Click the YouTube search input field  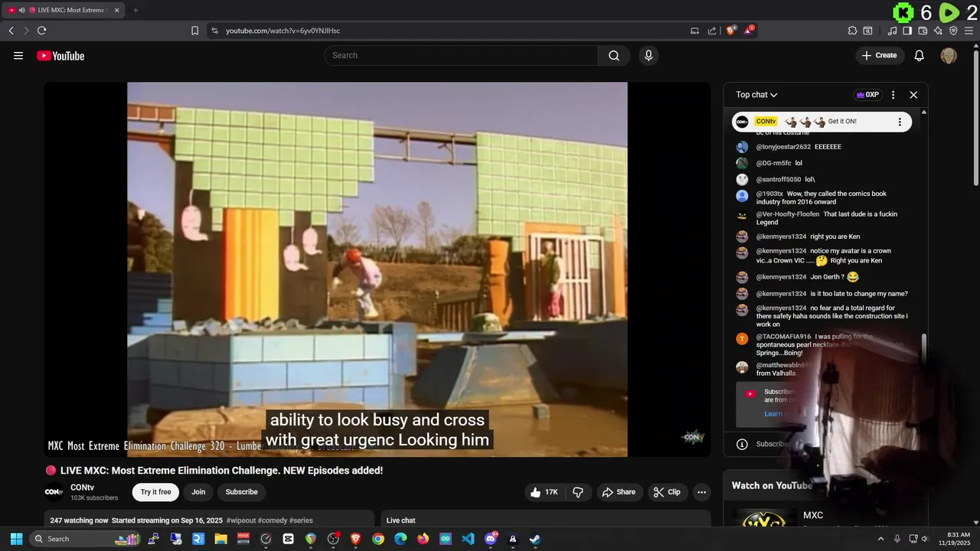[x=461, y=55]
